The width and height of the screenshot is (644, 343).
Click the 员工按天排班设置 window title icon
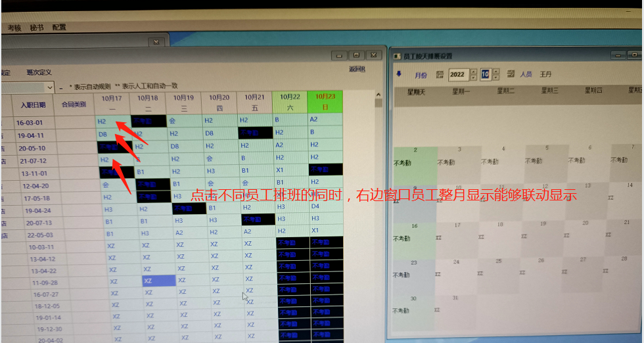tap(396, 56)
